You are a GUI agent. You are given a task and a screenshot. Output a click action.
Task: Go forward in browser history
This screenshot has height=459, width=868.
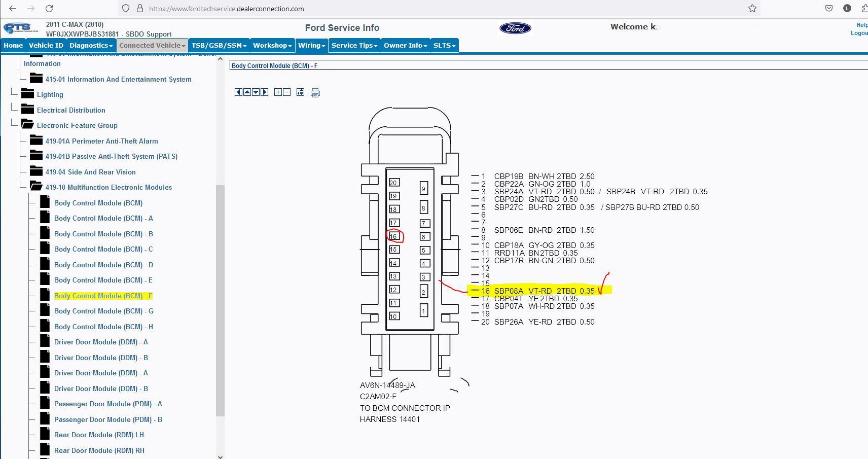[31, 9]
